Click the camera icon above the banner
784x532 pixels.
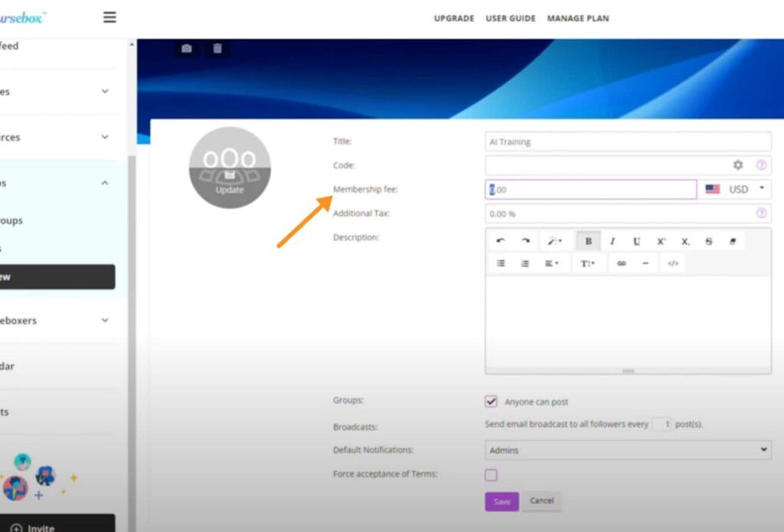coord(186,47)
